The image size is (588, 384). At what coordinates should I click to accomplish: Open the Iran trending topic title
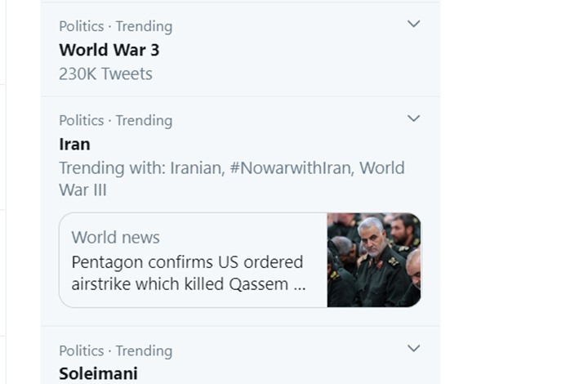tap(74, 145)
